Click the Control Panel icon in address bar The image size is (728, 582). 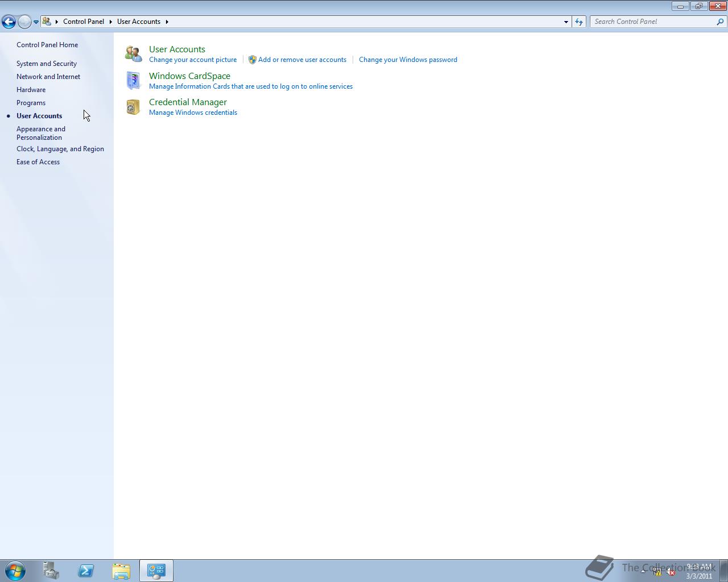coord(47,22)
